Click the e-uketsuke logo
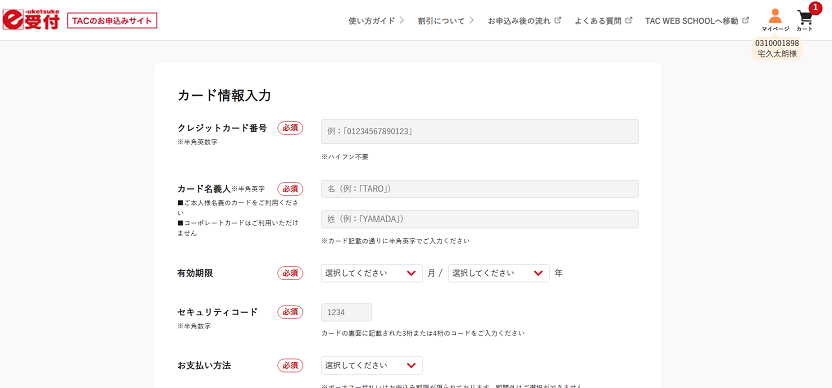The height and width of the screenshot is (388, 832). coord(31,20)
